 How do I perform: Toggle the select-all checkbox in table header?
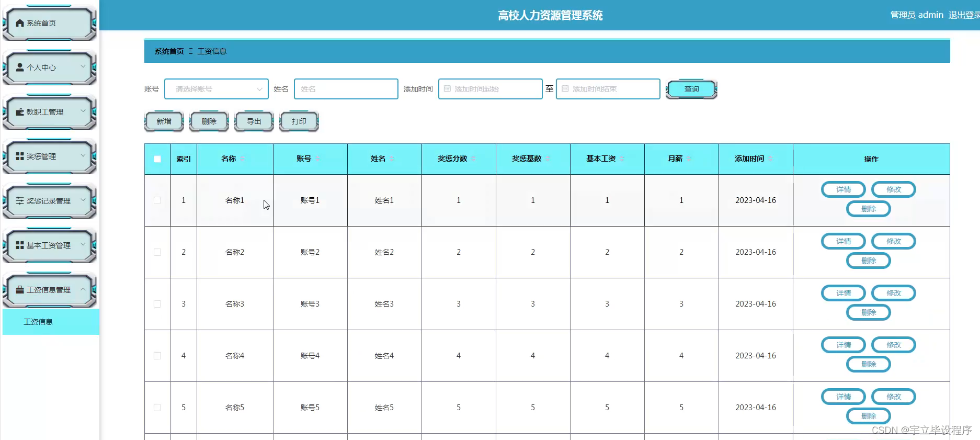(157, 159)
